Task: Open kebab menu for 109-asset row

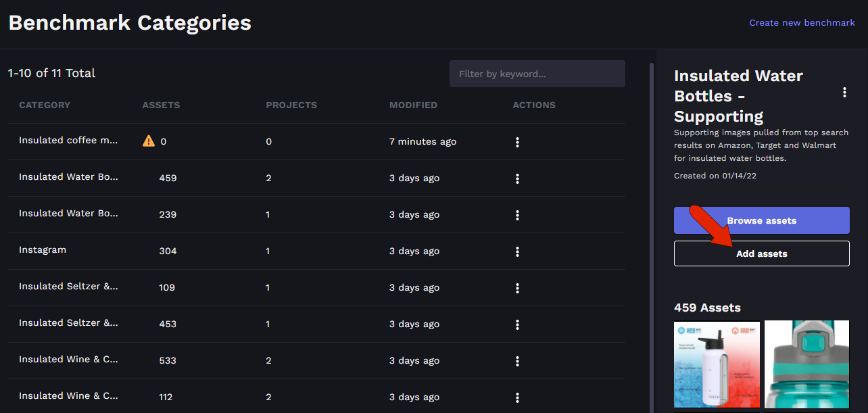Action: pos(517,288)
